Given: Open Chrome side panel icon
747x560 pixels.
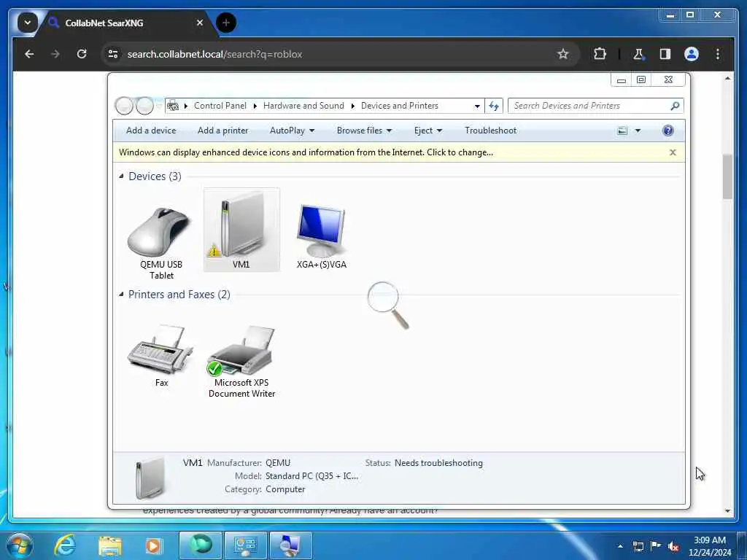Looking at the screenshot, I should tap(665, 54).
